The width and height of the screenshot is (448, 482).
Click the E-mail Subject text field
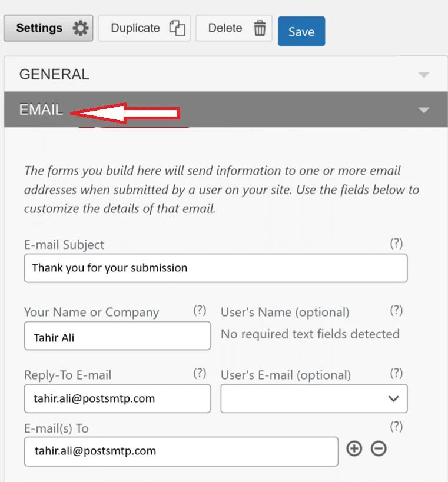click(x=215, y=268)
